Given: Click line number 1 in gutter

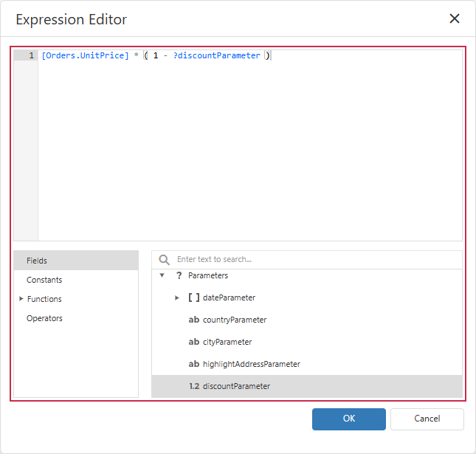Looking at the screenshot, I should click(x=31, y=55).
